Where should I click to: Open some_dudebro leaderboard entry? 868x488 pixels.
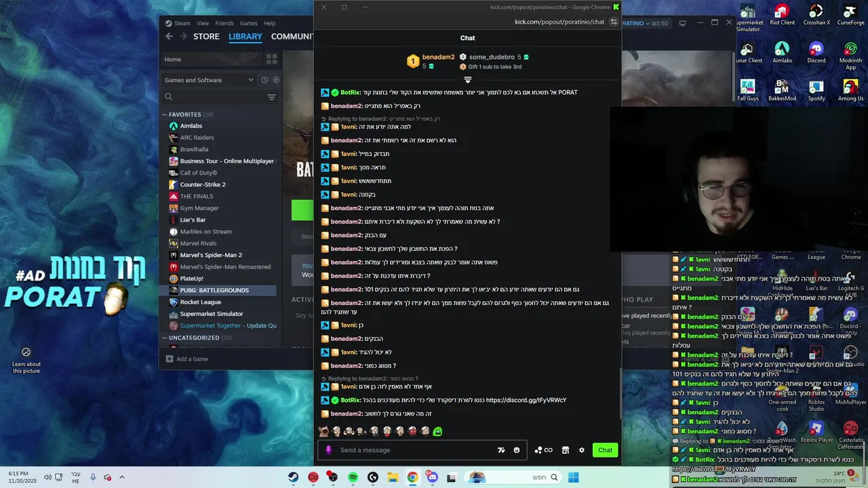[x=494, y=57]
